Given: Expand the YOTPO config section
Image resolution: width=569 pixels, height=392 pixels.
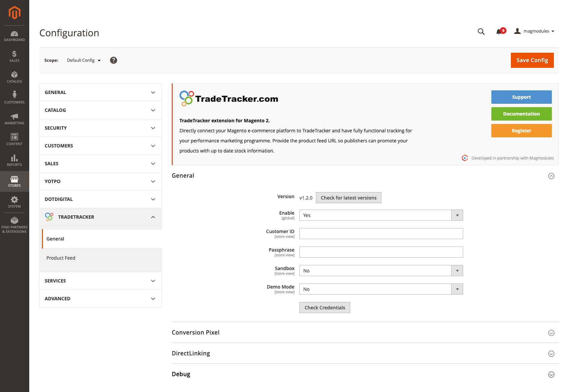Looking at the screenshot, I should 100,181.
